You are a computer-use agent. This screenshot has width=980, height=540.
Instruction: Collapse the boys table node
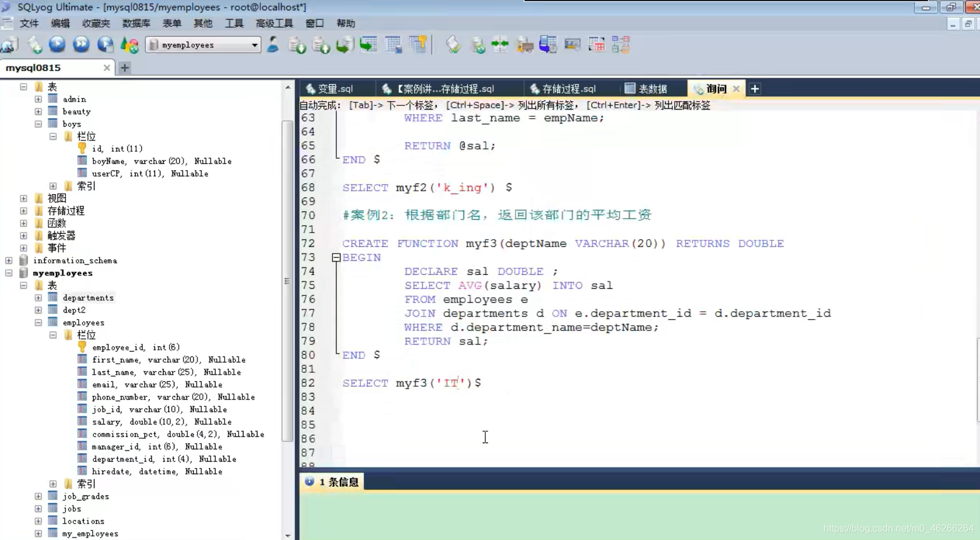click(38, 123)
